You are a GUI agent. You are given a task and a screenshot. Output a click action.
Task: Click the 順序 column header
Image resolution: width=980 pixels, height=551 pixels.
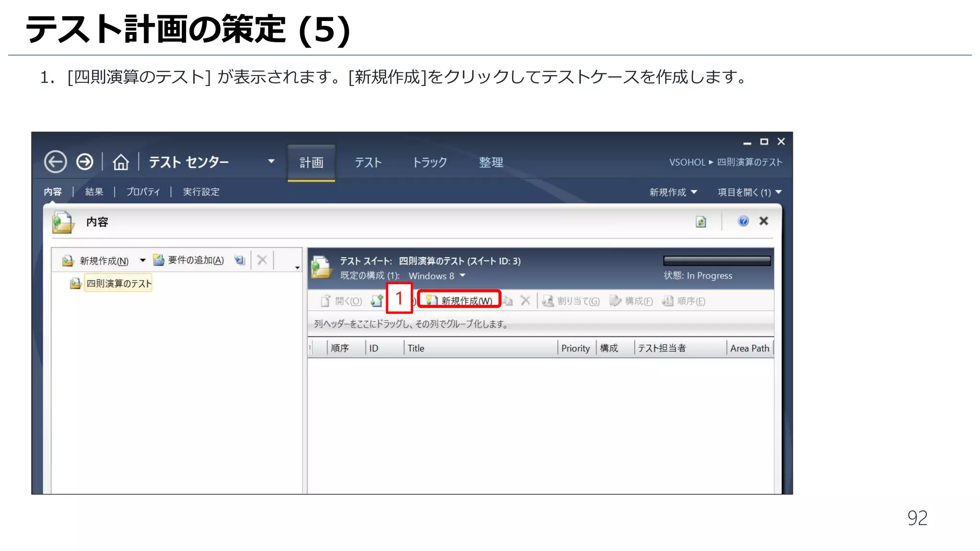346,348
